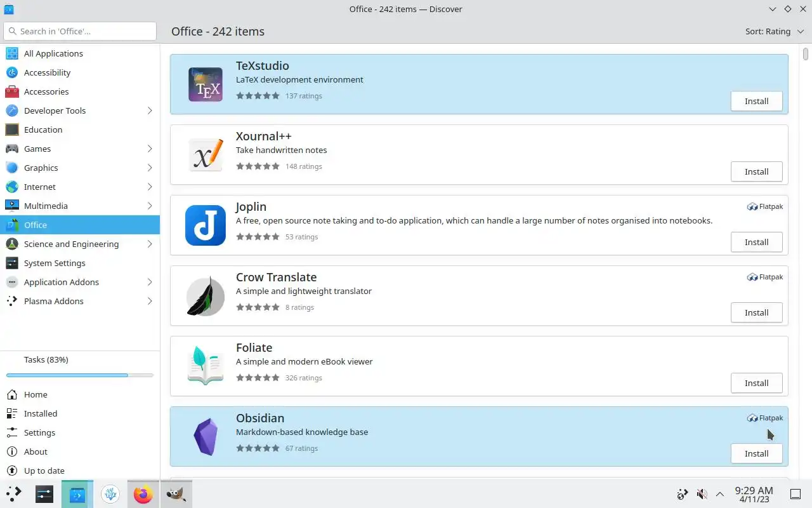Screen dimensions: 812x508
Task: Expand the Plasma Addons subcategories
Action: pyautogui.click(x=150, y=301)
